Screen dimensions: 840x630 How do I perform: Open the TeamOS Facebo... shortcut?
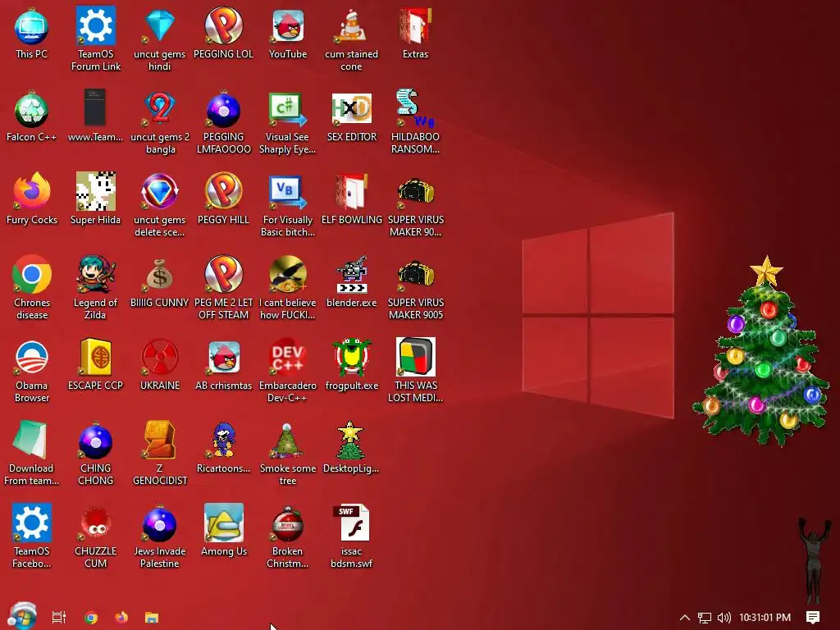pyautogui.click(x=32, y=536)
